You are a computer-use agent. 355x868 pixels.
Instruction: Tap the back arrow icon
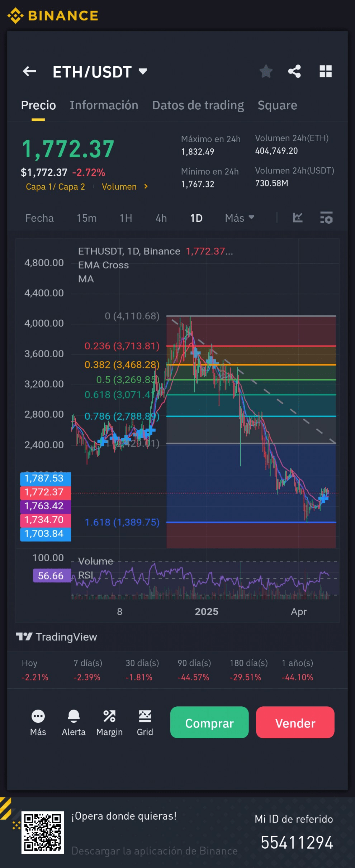pos(29,71)
